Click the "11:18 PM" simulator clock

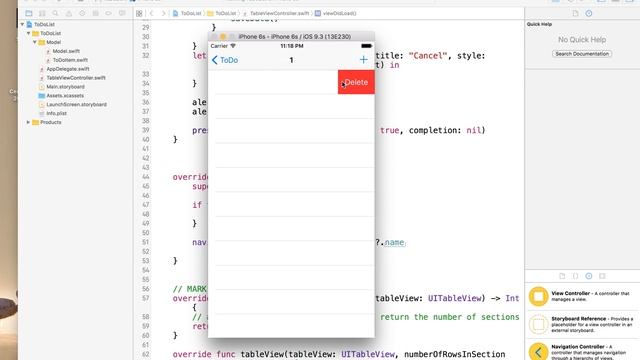292,46
